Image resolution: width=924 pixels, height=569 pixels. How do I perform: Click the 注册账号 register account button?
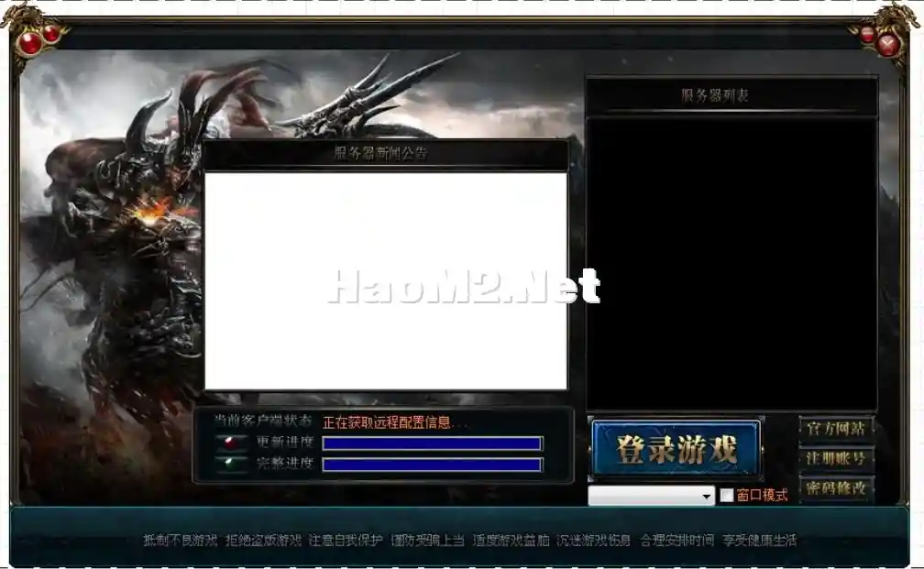pyautogui.click(x=836, y=458)
